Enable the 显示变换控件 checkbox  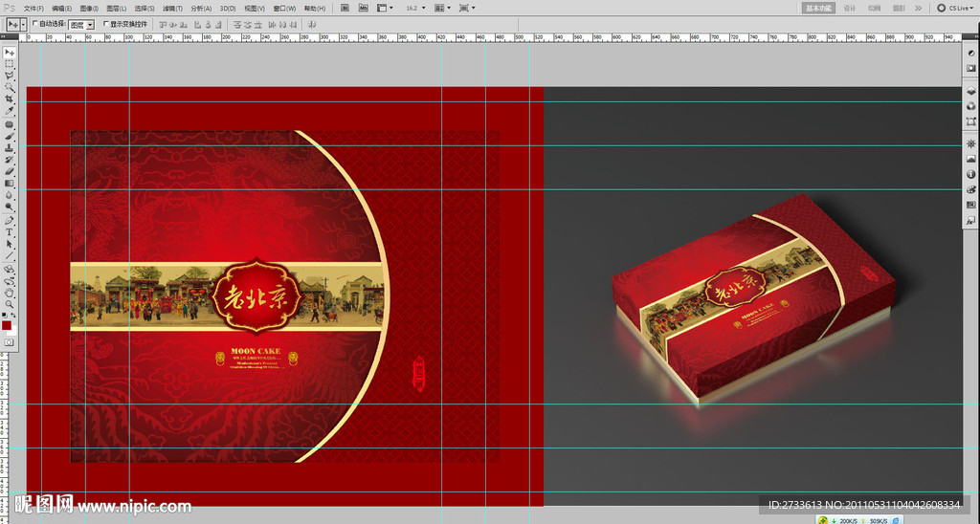point(105,23)
